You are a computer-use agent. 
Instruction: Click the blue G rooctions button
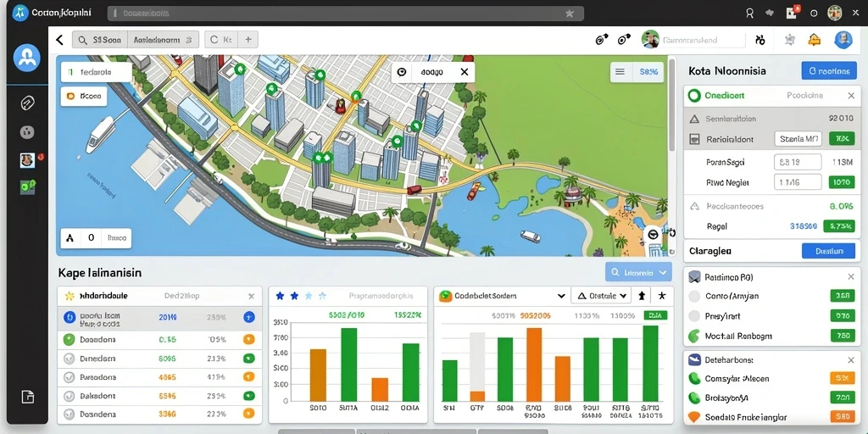(x=829, y=71)
